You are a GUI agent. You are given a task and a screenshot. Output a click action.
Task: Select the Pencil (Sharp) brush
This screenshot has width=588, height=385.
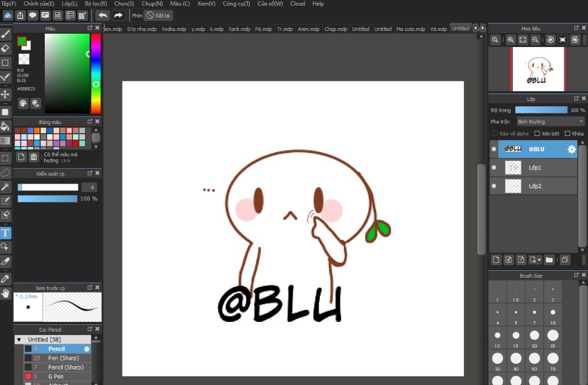tap(57, 367)
